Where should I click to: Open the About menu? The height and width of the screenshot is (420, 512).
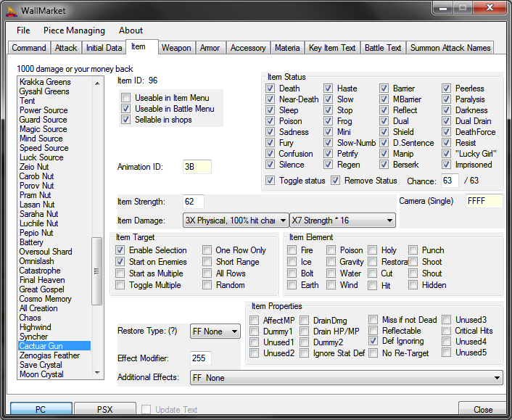tap(131, 30)
